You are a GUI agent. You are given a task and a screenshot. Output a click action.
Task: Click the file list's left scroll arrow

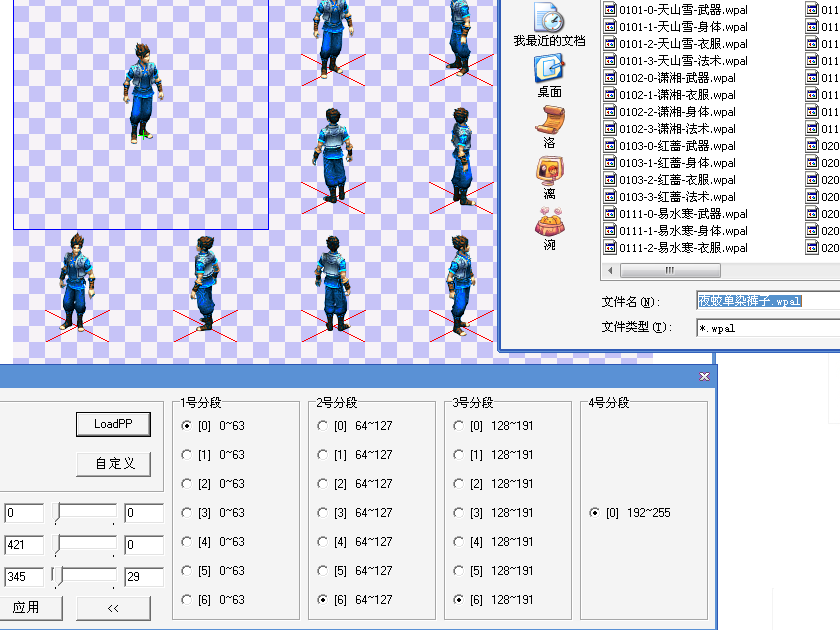[610, 271]
